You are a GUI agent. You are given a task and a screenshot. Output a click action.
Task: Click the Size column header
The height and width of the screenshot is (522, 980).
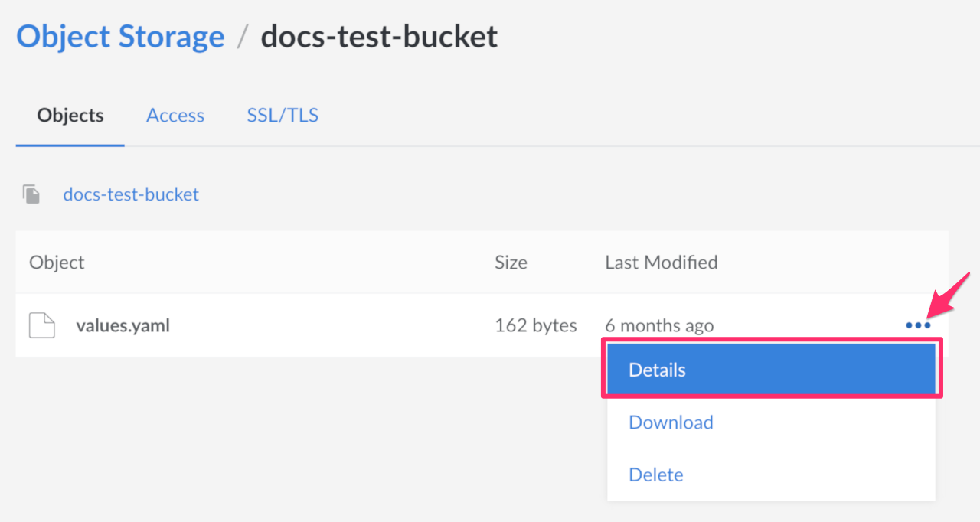point(511,262)
